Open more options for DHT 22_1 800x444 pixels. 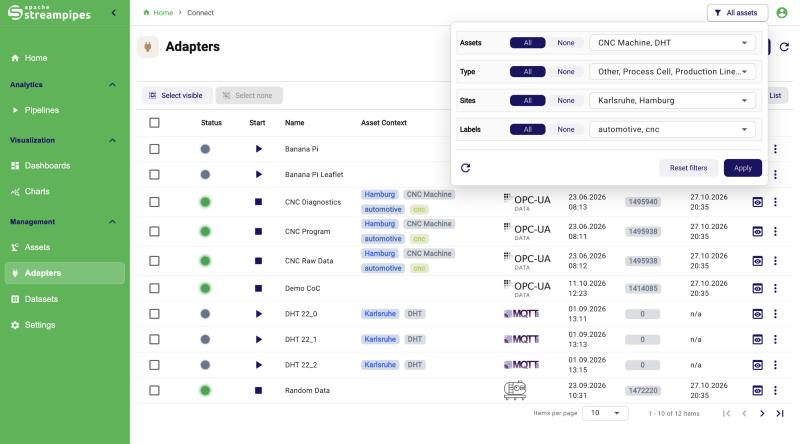coord(775,339)
